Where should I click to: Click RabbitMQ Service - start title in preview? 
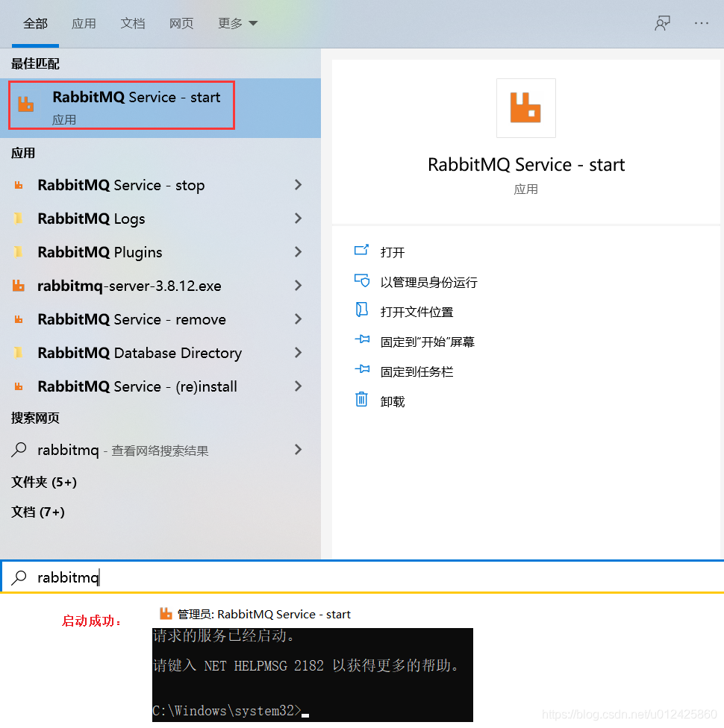point(526,165)
